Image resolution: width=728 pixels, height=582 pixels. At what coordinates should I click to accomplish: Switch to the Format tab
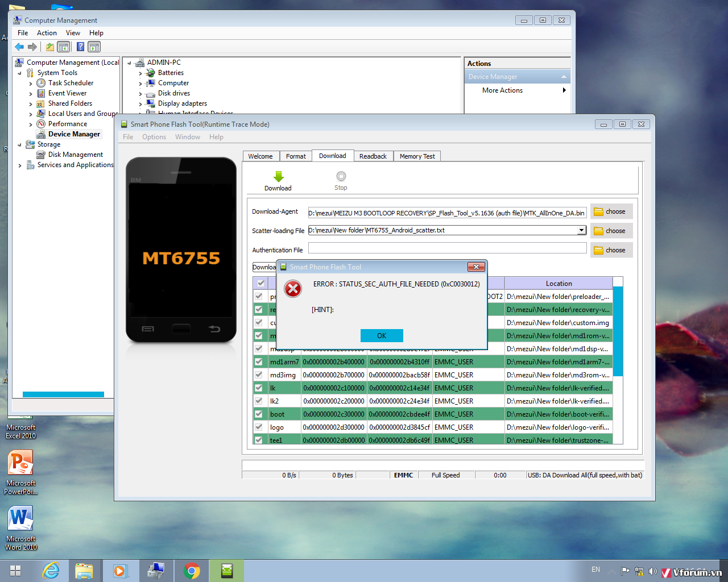[x=296, y=156]
